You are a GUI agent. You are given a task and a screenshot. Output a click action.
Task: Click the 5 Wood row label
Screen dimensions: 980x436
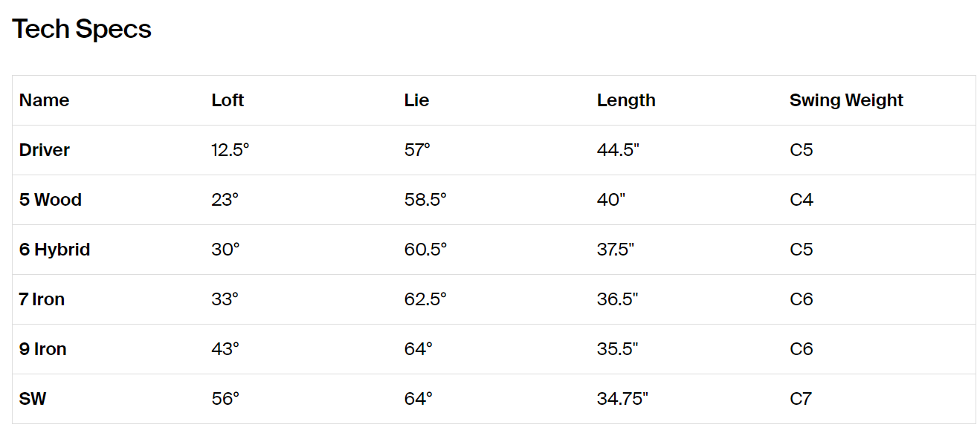pos(51,200)
